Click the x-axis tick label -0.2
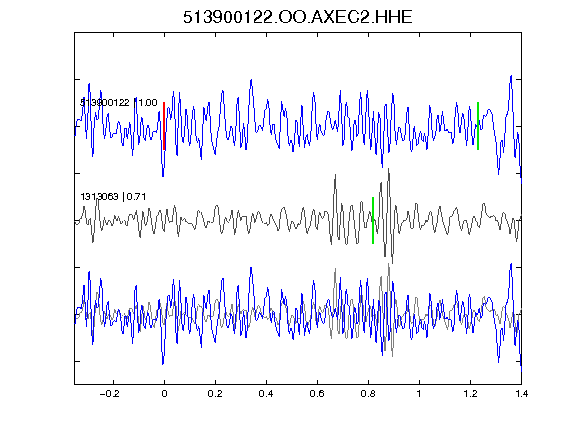Image resolution: width=576 pixels, height=432 pixels. click(x=110, y=394)
